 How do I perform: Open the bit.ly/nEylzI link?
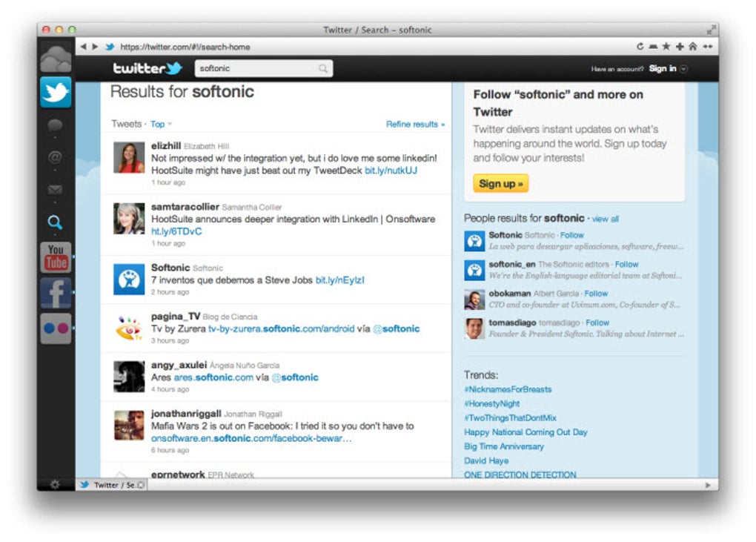pyautogui.click(x=339, y=280)
